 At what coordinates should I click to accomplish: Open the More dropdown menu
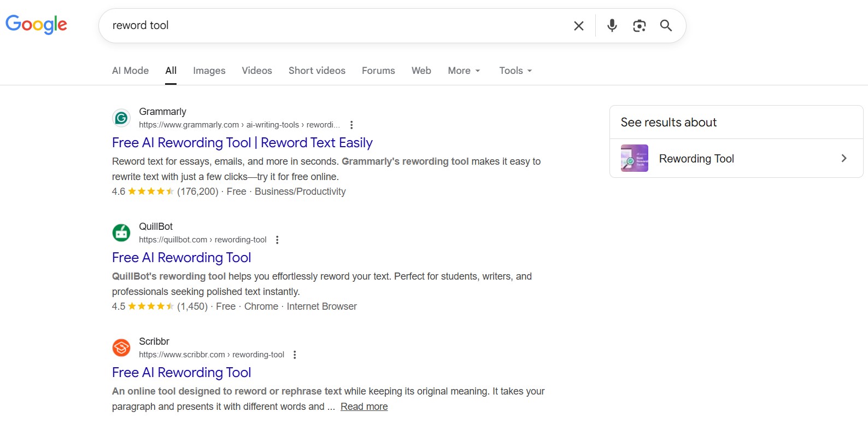coord(464,71)
